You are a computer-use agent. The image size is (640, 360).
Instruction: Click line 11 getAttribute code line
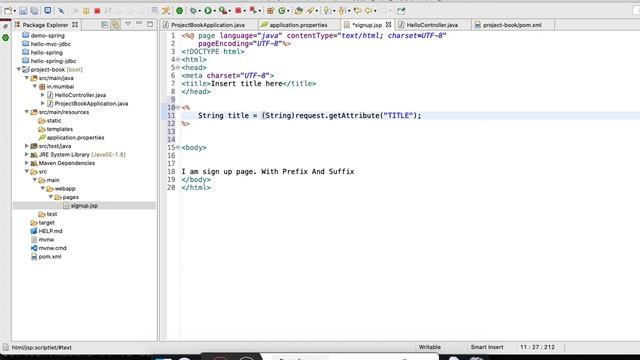pyautogui.click(x=309, y=116)
